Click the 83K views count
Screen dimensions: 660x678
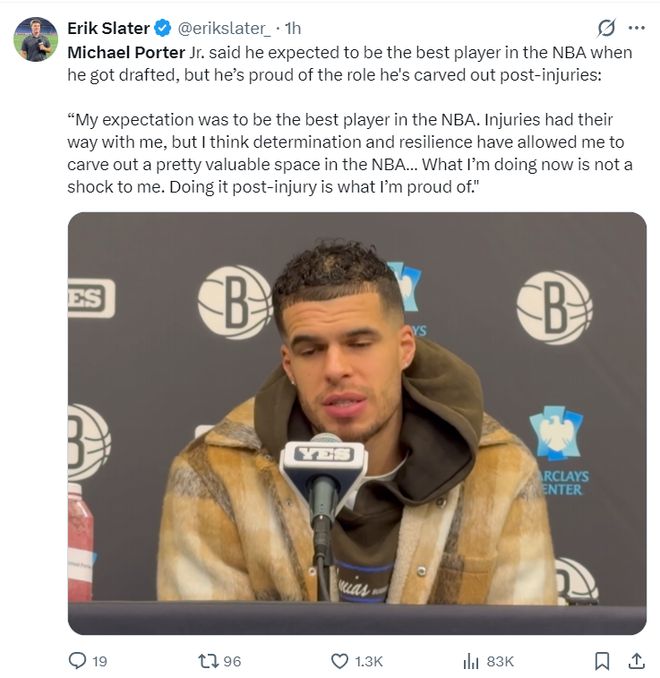point(500,661)
